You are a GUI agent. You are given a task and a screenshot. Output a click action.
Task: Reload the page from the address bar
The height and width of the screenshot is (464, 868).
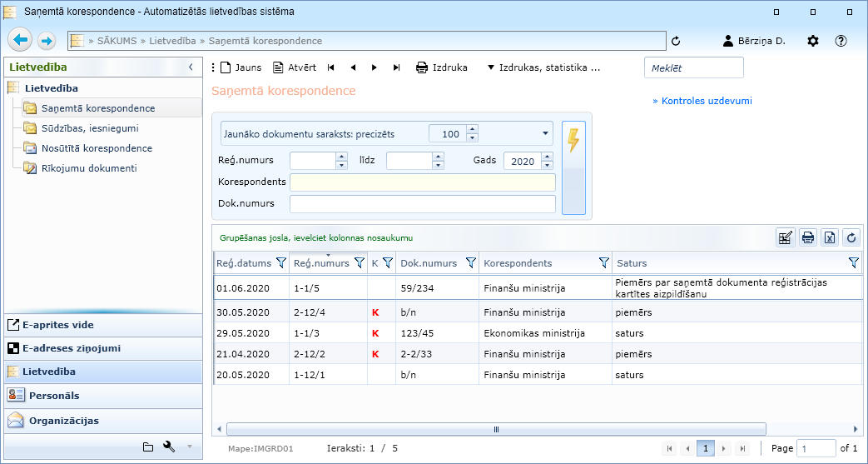click(x=676, y=41)
